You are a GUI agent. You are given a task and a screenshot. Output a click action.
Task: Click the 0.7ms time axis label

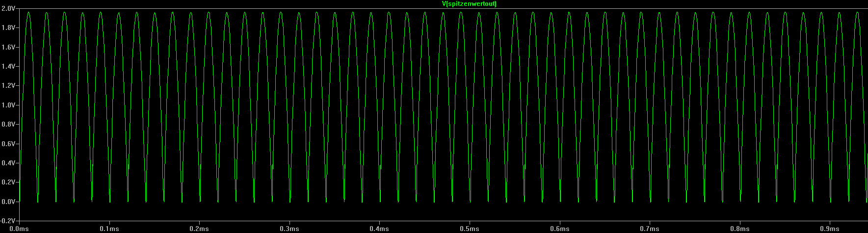pos(649,229)
